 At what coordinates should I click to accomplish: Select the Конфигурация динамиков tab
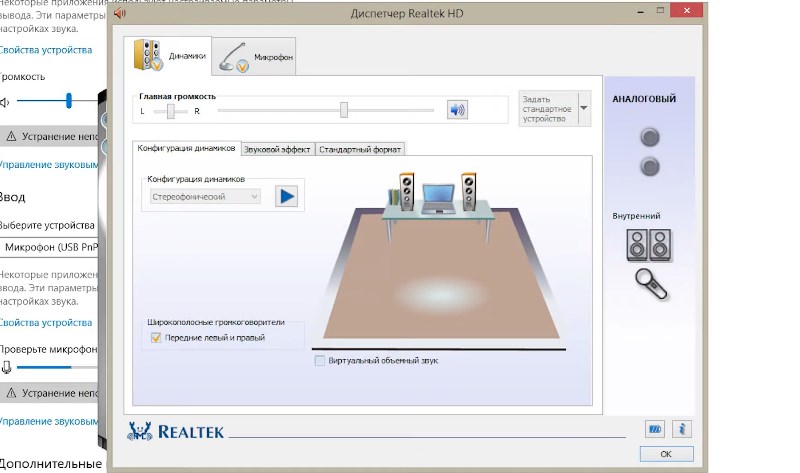[x=186, y=148]
